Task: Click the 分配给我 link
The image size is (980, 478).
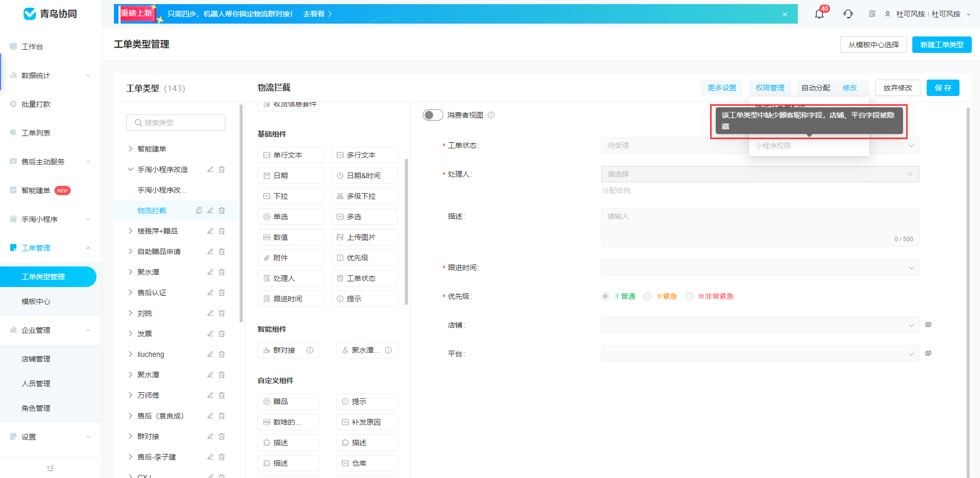Action: (616, 190)
